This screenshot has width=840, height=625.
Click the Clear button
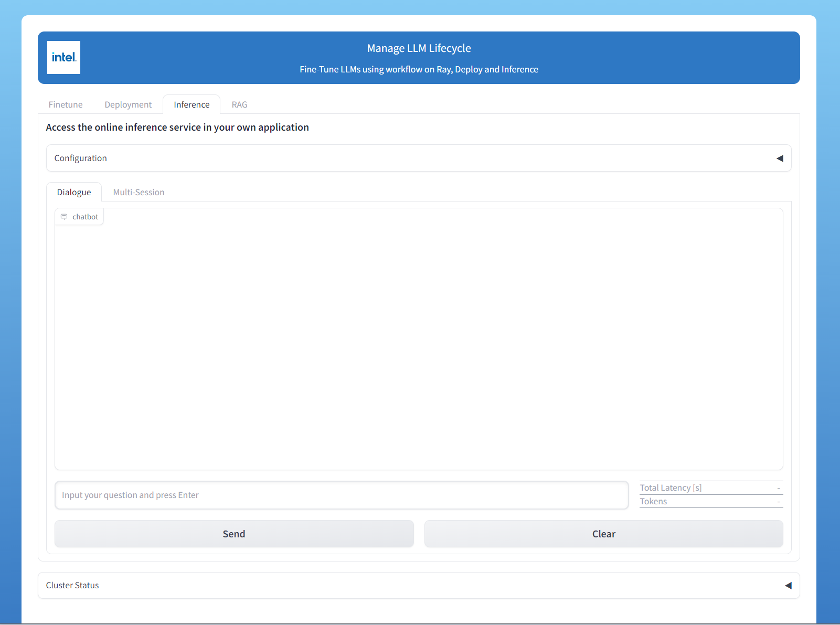click(x=604, y=534)
